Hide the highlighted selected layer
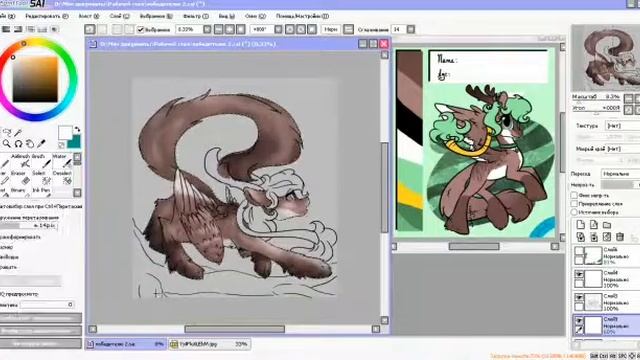This screenshot has width=640, height=360. [x=579, y=321]
